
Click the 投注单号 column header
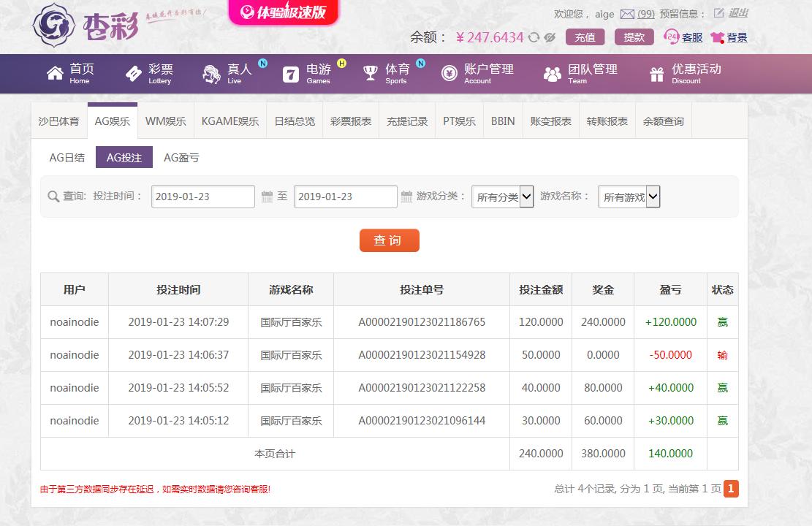click(422, 289)
